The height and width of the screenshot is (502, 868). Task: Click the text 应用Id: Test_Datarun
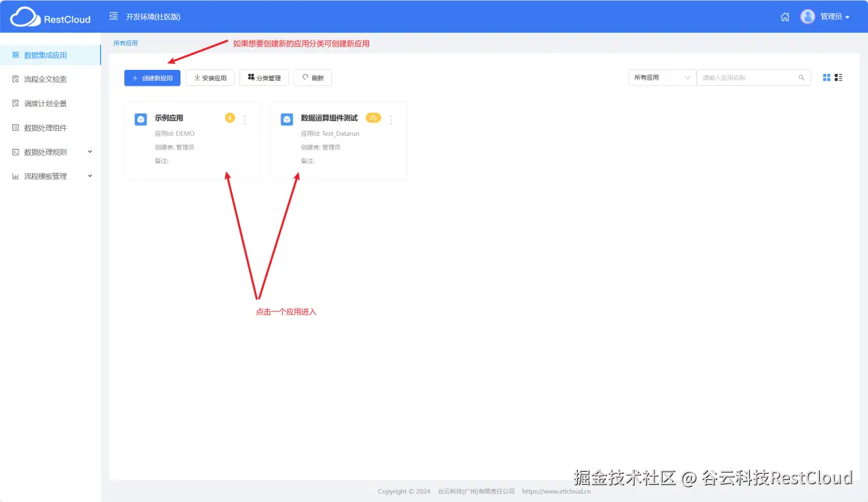tap(330, 134)
